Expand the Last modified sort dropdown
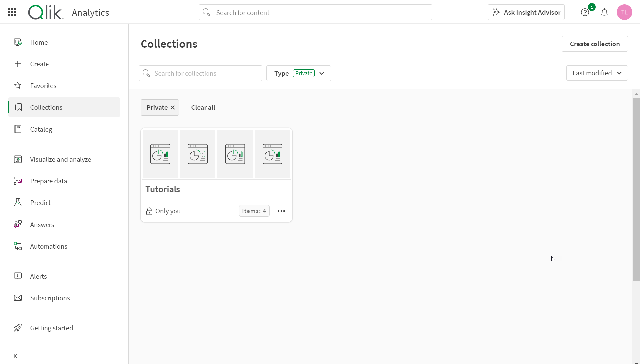 (x=596, y=73)
